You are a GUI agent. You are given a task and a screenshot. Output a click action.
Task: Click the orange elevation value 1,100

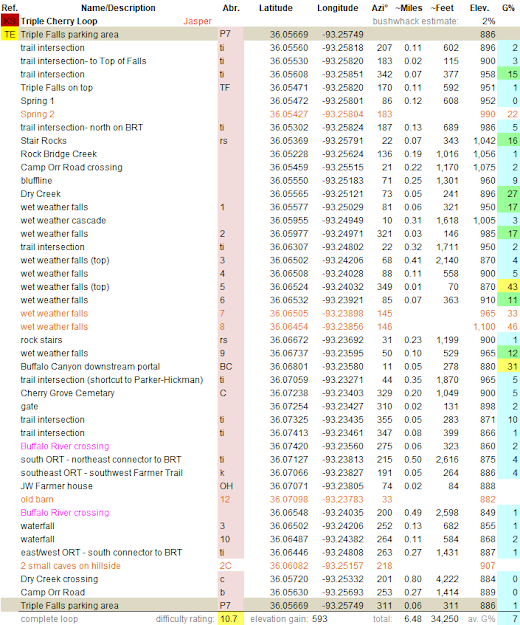pos(484,327)
